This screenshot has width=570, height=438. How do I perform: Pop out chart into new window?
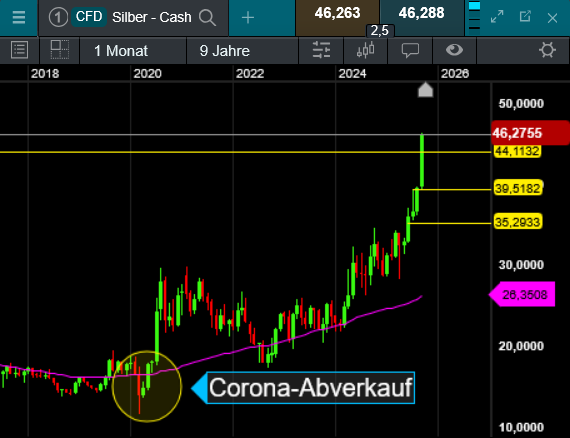tap(525, 17)
